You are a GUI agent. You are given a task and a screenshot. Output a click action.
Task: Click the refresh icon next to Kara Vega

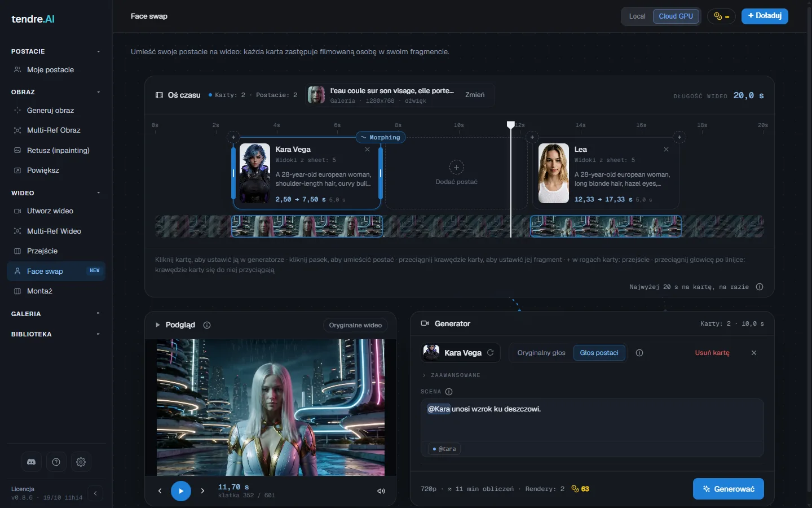click(x=491, y=353)
